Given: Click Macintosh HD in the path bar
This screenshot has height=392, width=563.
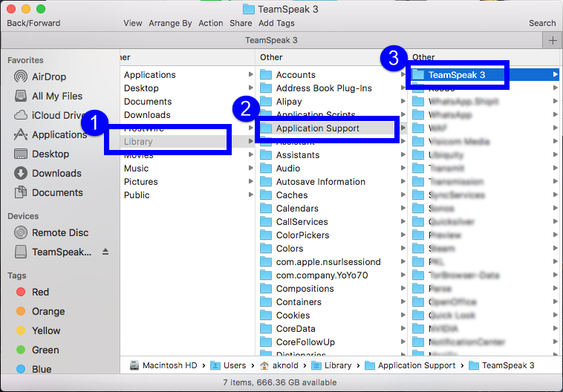Looking at the screenshot, I should tap(163, 365).
